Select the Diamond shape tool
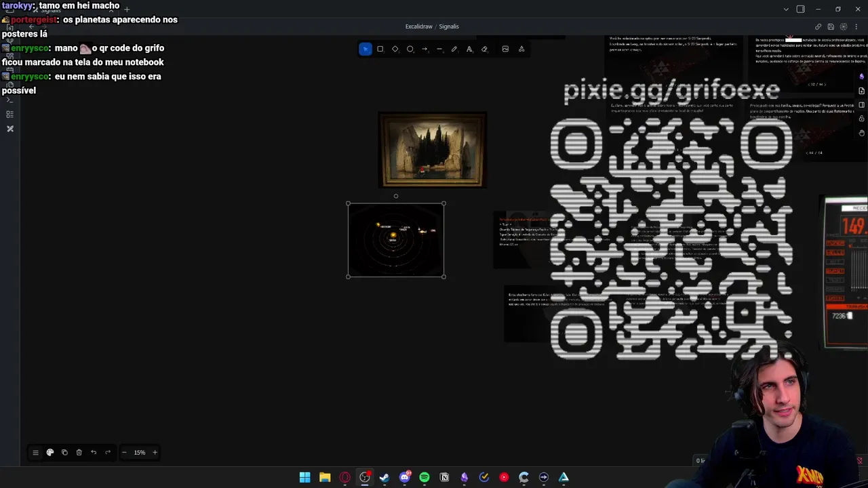 point(395,49)
